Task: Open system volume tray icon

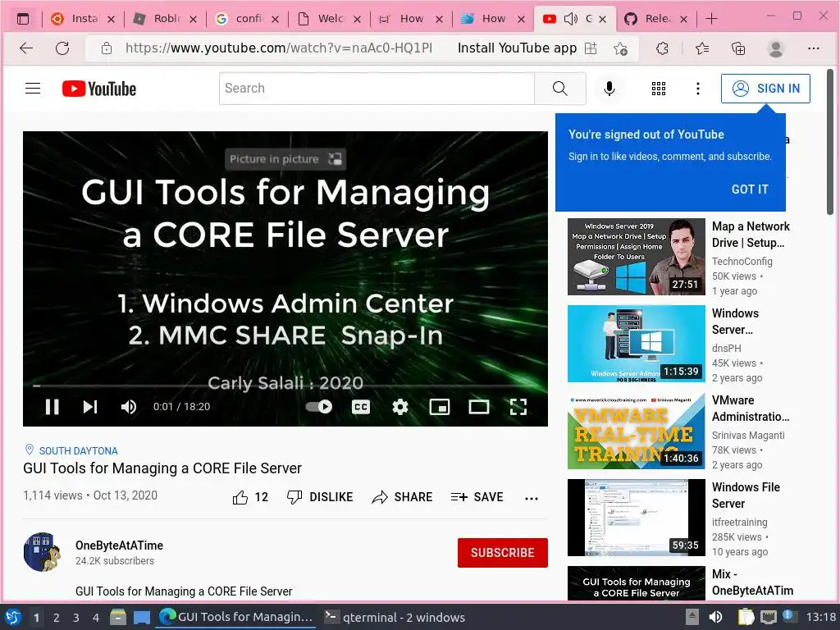Action: click(x=715, y=618)
